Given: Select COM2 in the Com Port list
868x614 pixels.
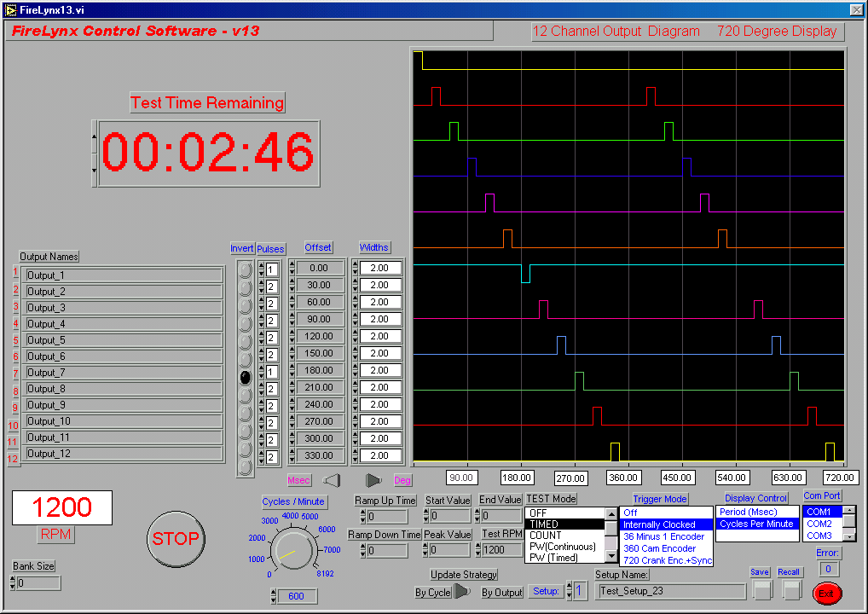Looking at the screenshot, I should (819, 524).
